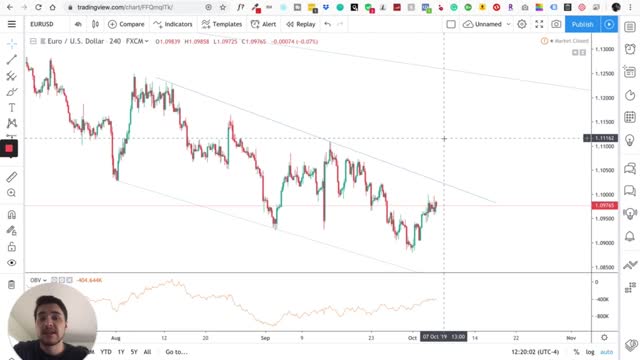Open the alerts alarm clock panel
Viewport: 640px width, 360px height.
(x=630, y=49)
